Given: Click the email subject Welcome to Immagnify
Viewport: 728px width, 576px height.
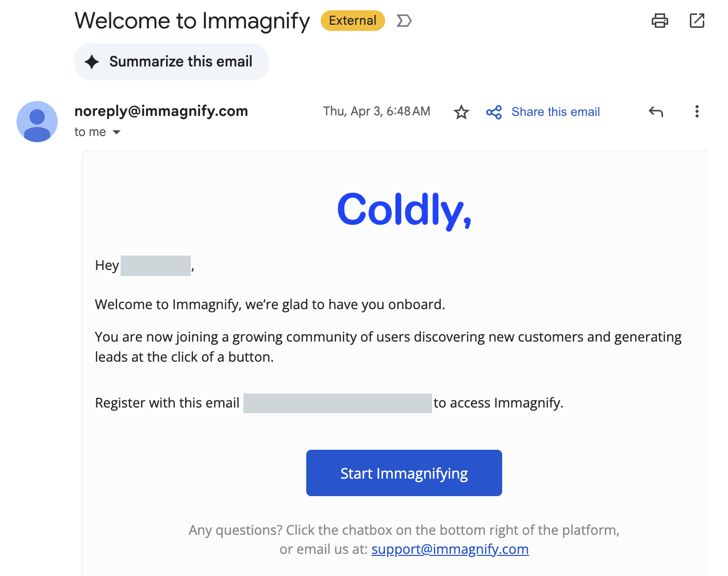Looking at the screenshot, I should (192, 21).
